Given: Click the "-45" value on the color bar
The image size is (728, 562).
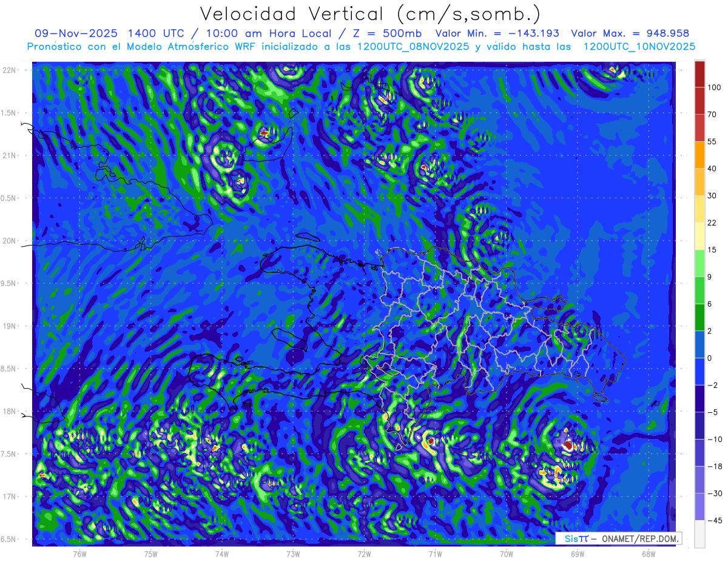Looking at the screenshot, I should pyautogui.click(x=714, y=520).
